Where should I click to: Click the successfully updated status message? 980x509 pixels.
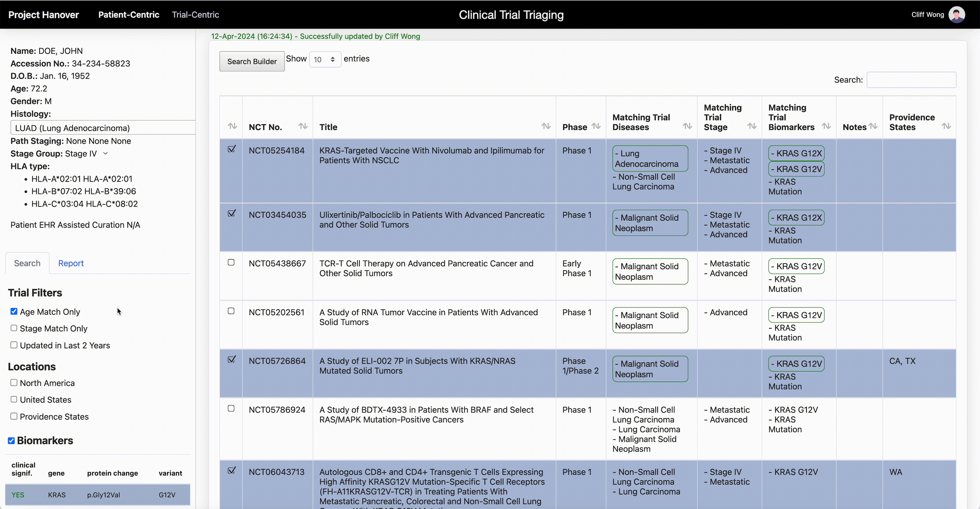[x=315, y=36]
